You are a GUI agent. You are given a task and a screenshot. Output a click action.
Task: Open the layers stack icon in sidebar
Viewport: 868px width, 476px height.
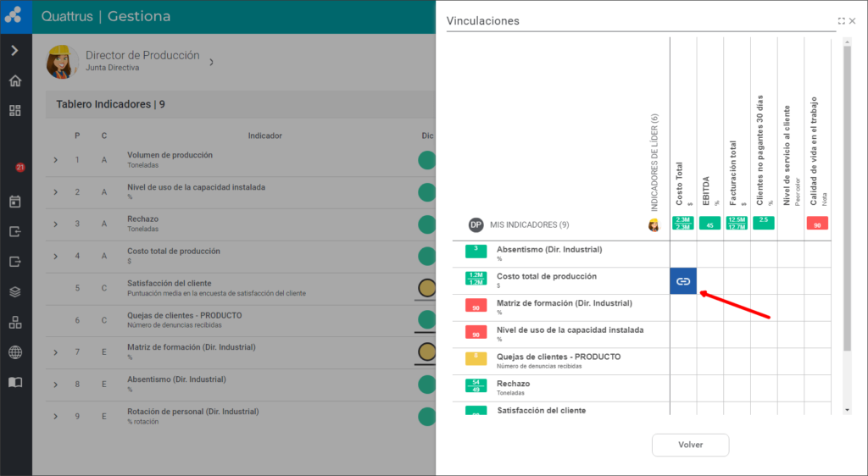click(x=15, y=292)
